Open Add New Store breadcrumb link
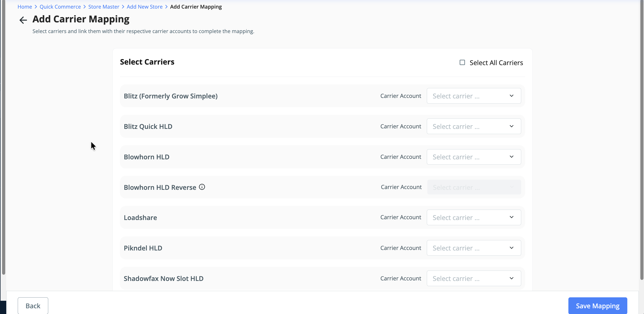The image size is (644, 314). (144, 7)
